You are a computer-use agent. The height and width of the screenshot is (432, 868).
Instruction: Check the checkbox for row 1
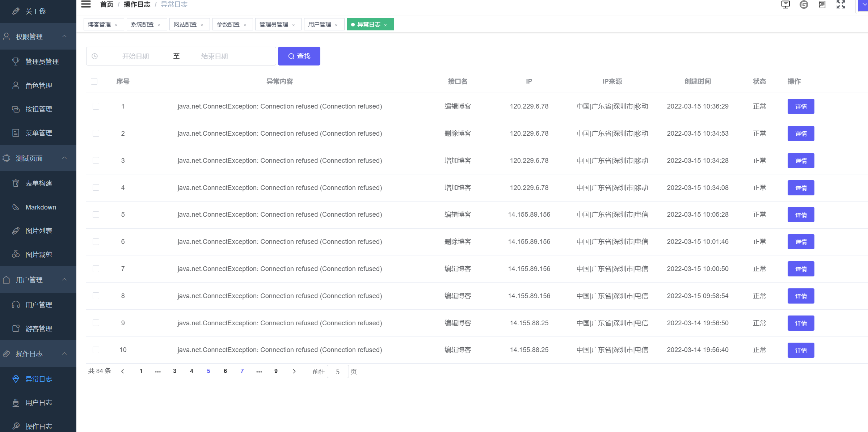click(96, 106)
